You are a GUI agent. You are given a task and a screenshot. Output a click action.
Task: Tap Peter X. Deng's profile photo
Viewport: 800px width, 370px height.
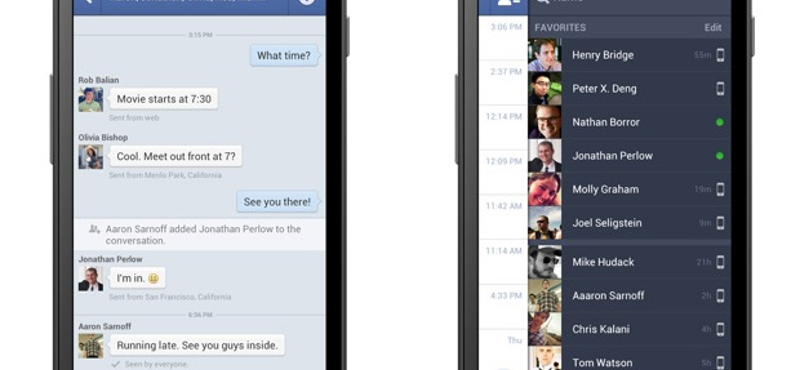pos(545,88)
